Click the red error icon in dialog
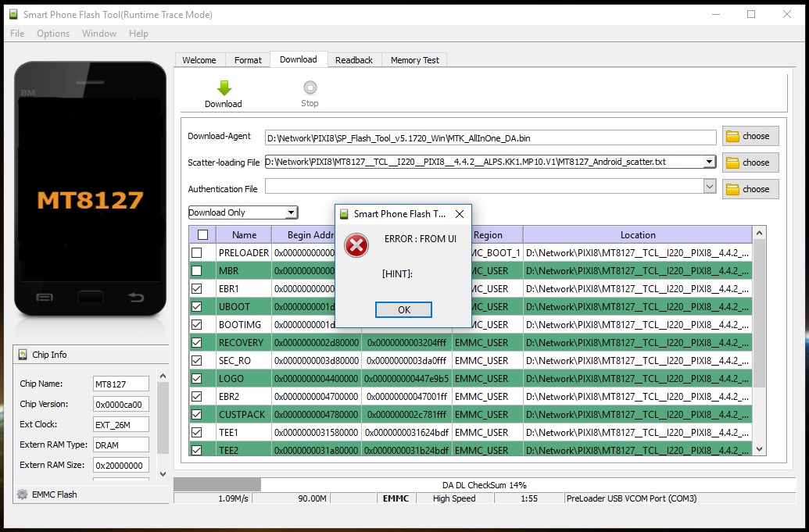 pyautogui.click(x=356, y=245)
